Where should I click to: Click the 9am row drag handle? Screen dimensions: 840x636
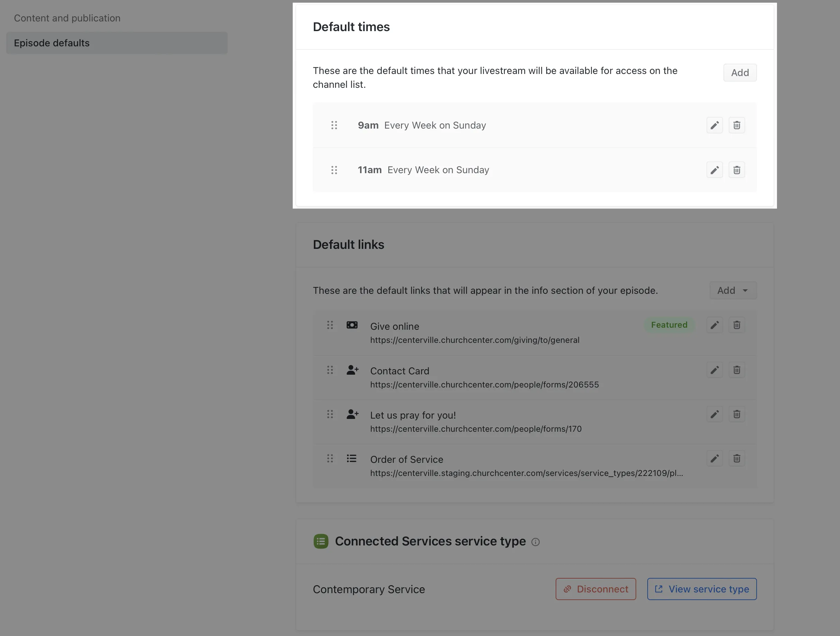click(x=334, y=125)
